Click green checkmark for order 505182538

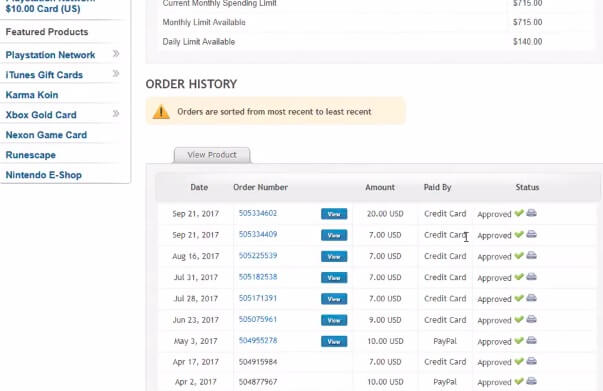pyautogui.click(x=519, y=276)
